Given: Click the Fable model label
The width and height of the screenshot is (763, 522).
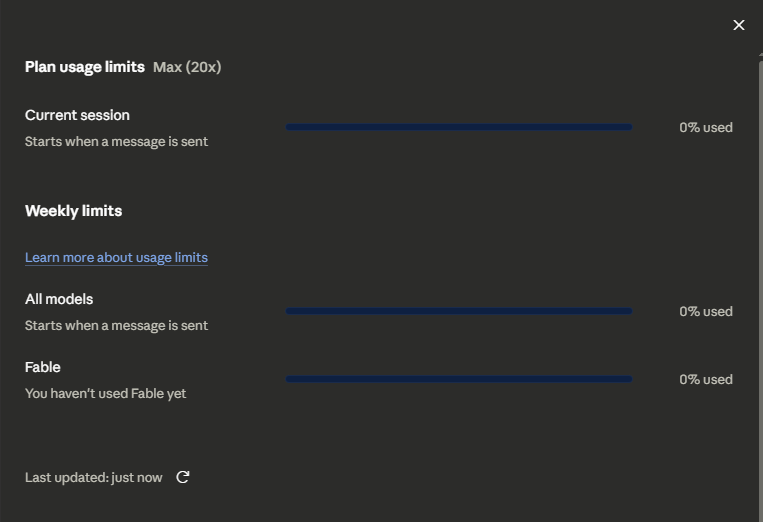Looking at the screenshot, I should (43, 367).
